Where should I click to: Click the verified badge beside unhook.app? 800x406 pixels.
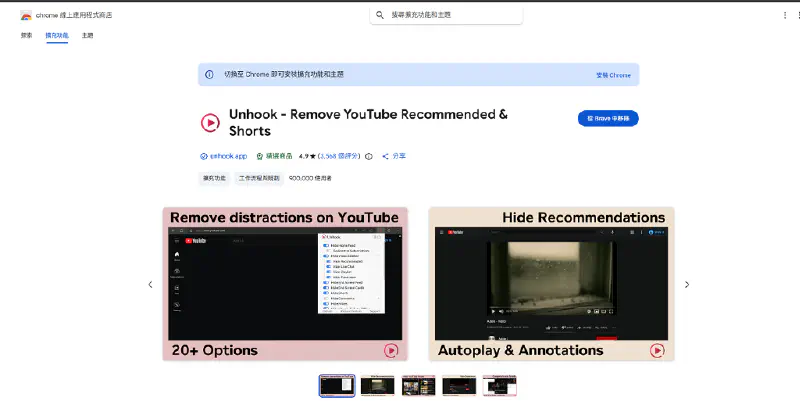tap(203, 157)
